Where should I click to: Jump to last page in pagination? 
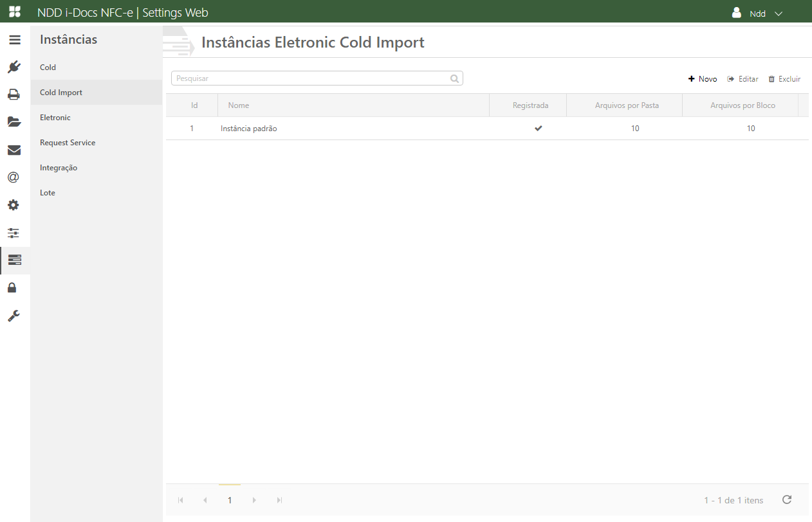coord(279,500)
